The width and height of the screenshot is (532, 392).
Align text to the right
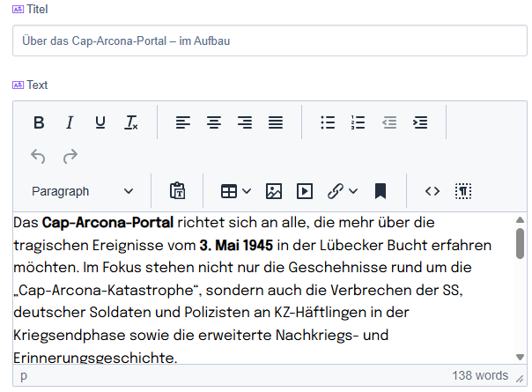click(245, 122)
